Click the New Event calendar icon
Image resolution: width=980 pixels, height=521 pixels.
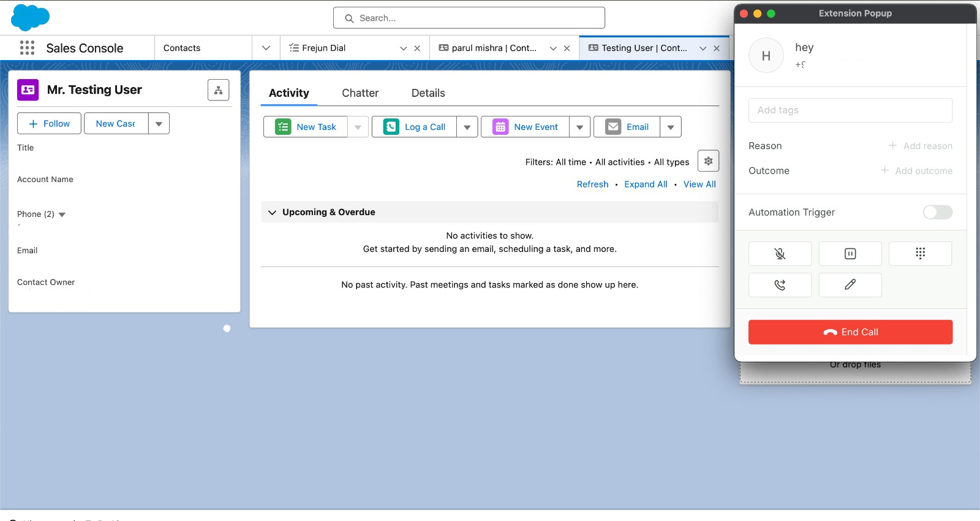(500, 127)
